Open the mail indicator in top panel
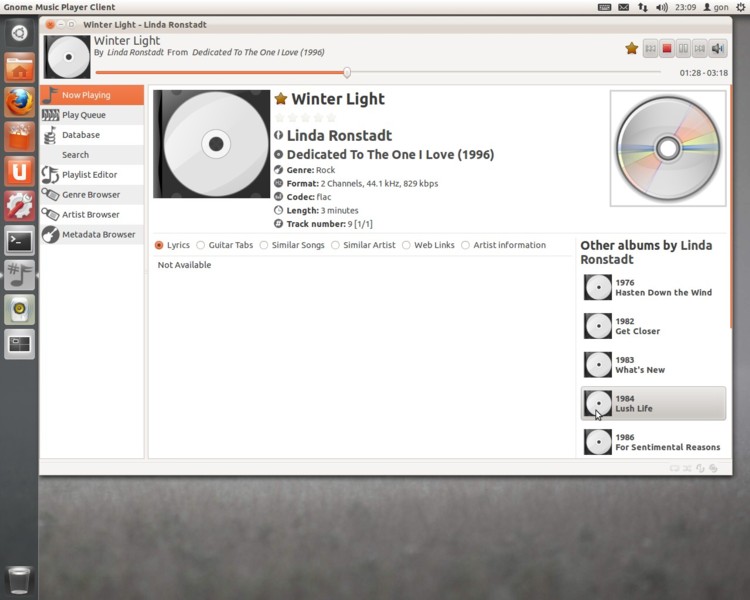The width and height of the screenshot is (750, 600). tap(624, 7)
